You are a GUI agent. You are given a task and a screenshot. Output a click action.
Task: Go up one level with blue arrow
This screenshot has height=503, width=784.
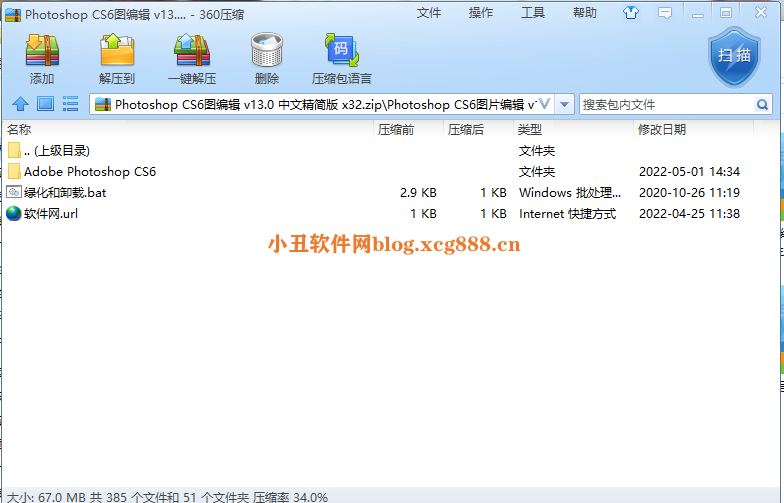(x=20, y=104)
